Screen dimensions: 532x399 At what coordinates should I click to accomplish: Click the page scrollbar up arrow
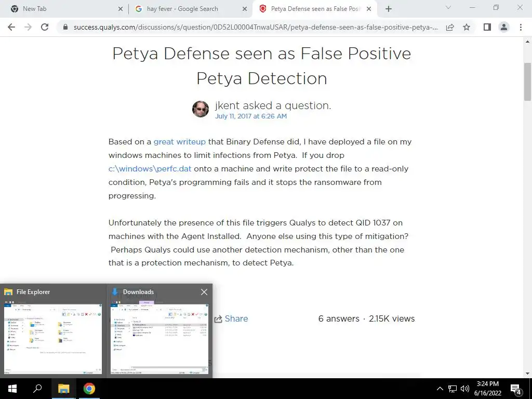coord(527,42)
